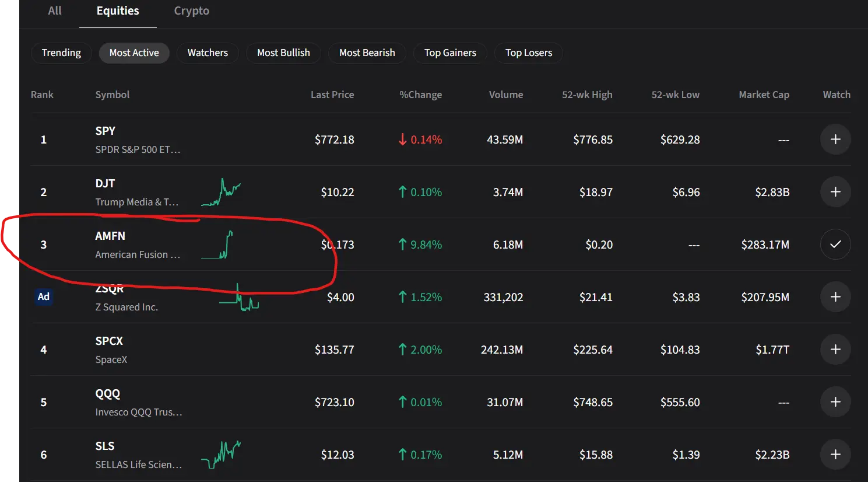Sort the table by Volume

click(506, 95)
